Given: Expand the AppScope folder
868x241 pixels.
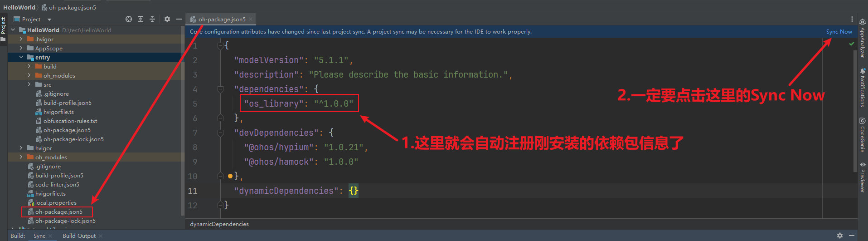Looking at the screenshot, I should coord(21,48).
